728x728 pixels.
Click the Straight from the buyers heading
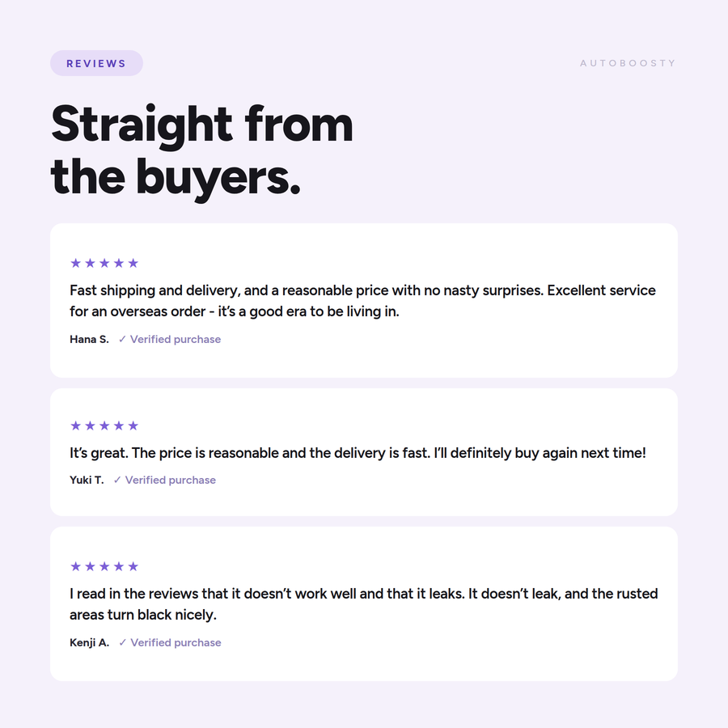pyautogui.click(x=202, y=151)
